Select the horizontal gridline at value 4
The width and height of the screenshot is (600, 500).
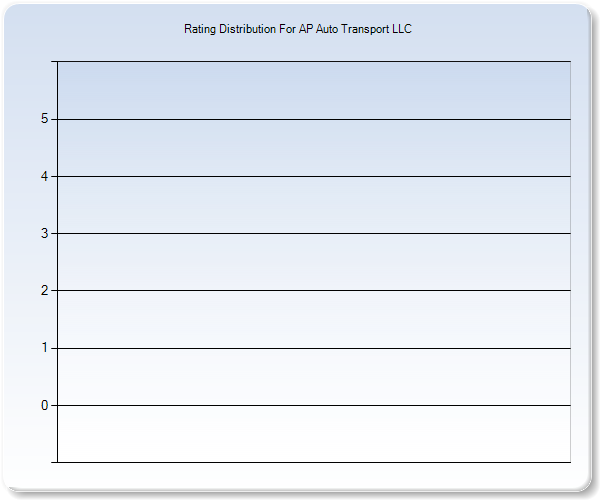click(x=314, y=176)
